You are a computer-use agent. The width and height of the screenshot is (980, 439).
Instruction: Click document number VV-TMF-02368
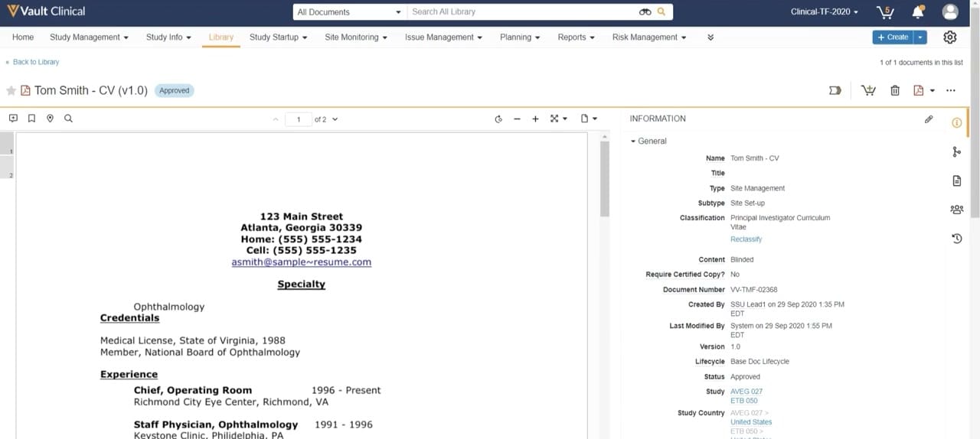coord(754,290)
